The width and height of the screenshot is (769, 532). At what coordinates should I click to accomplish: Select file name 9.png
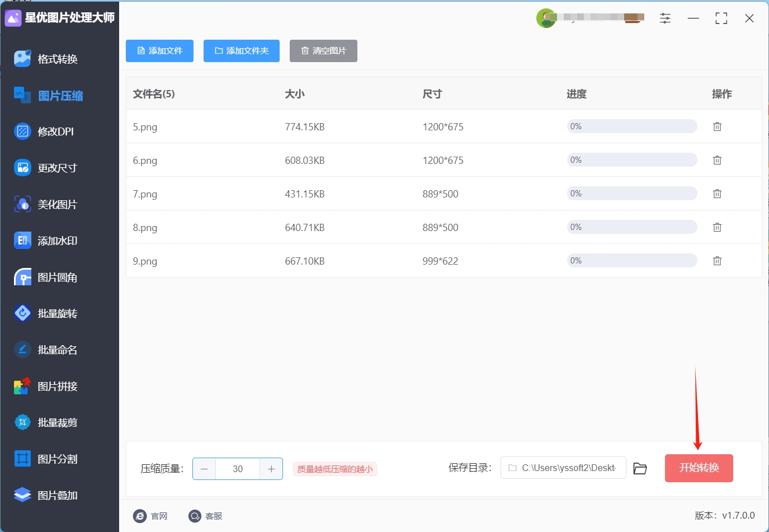[x=145, y=261]
